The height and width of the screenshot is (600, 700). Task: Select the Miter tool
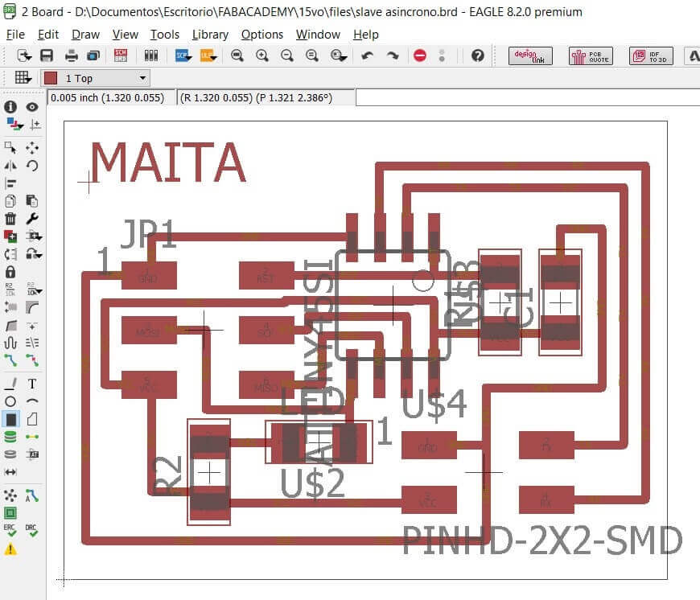click(x=32, y=307)
